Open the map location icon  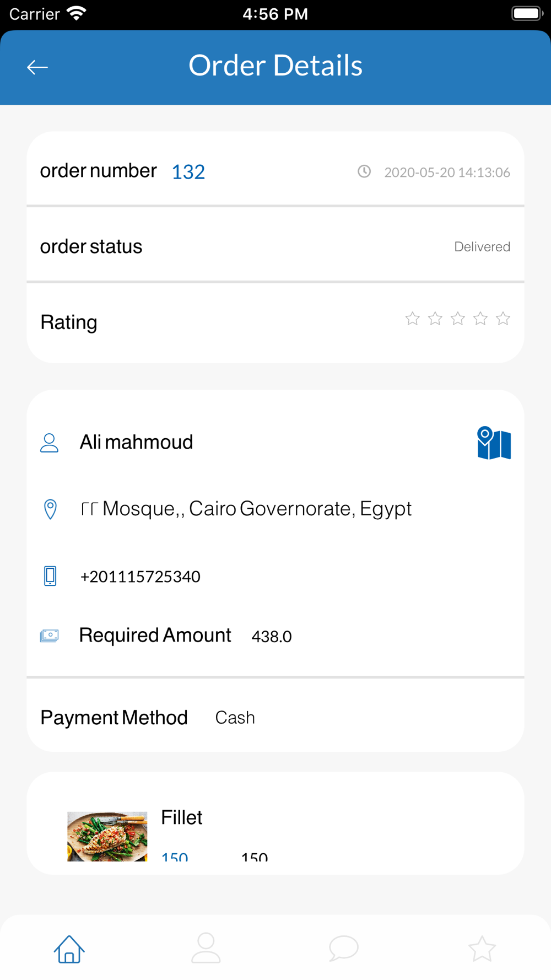click(494, 443)
